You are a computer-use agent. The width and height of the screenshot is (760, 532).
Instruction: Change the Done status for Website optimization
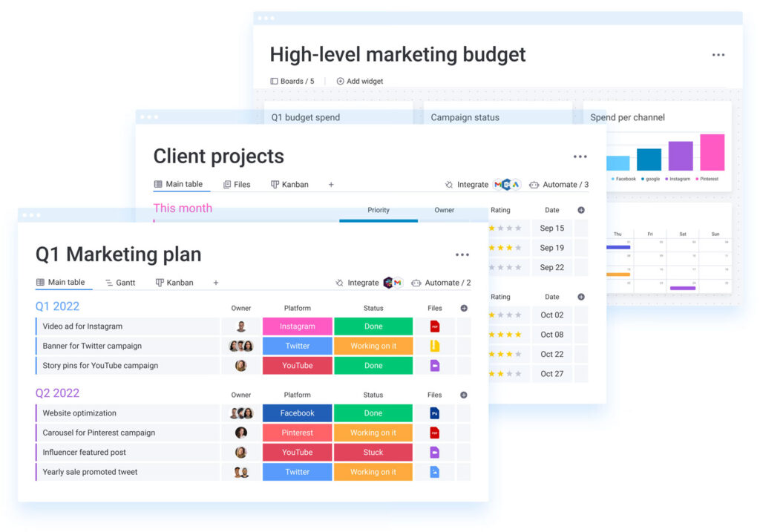click(374, 413)
